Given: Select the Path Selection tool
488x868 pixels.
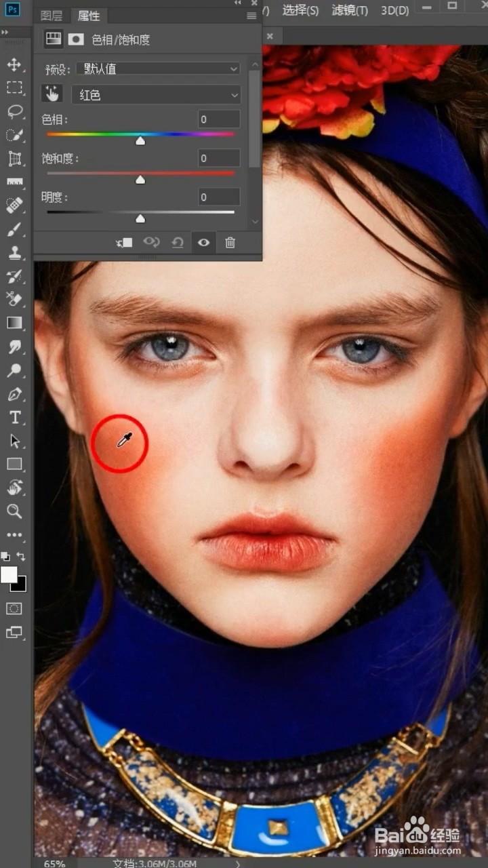Looking at the screenshot, I should 14,441.
